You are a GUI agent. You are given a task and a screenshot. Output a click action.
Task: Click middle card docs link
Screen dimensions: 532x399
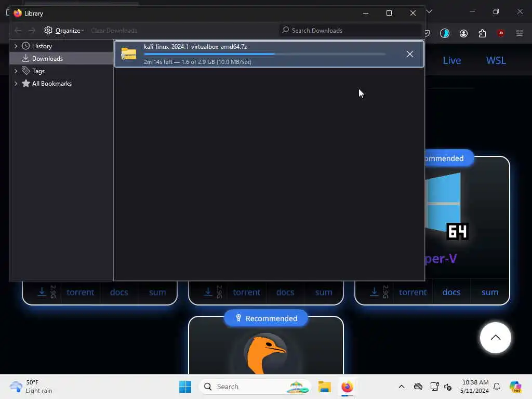pos(285,292)
